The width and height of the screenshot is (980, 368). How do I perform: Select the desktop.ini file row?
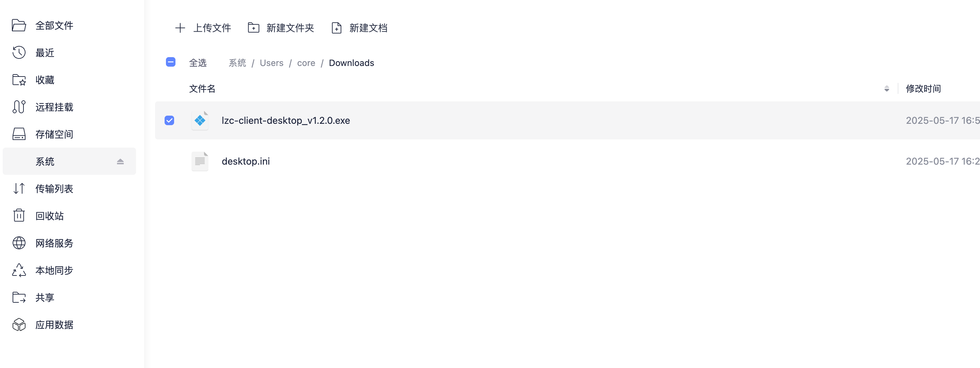point(246,161)
